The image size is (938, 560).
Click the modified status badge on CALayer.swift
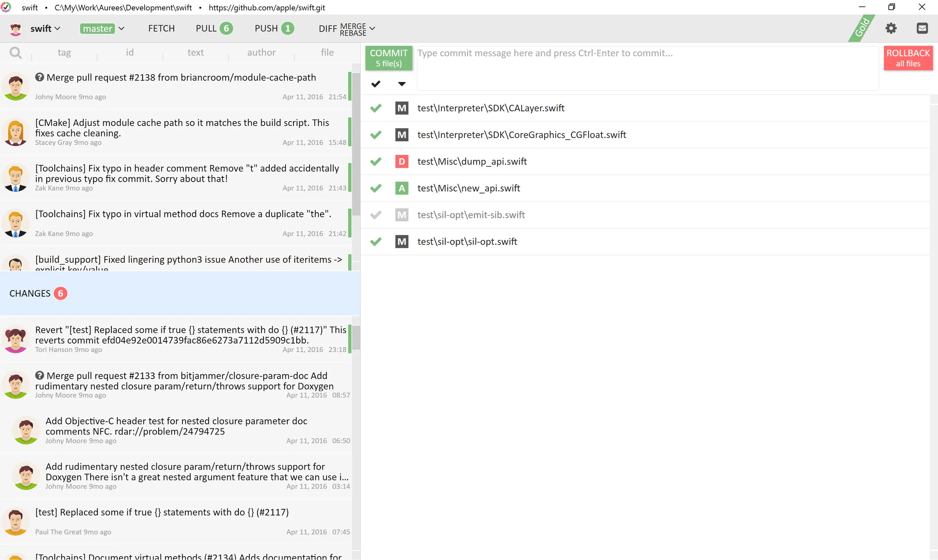pyautogui.click(x=401, y=108)
